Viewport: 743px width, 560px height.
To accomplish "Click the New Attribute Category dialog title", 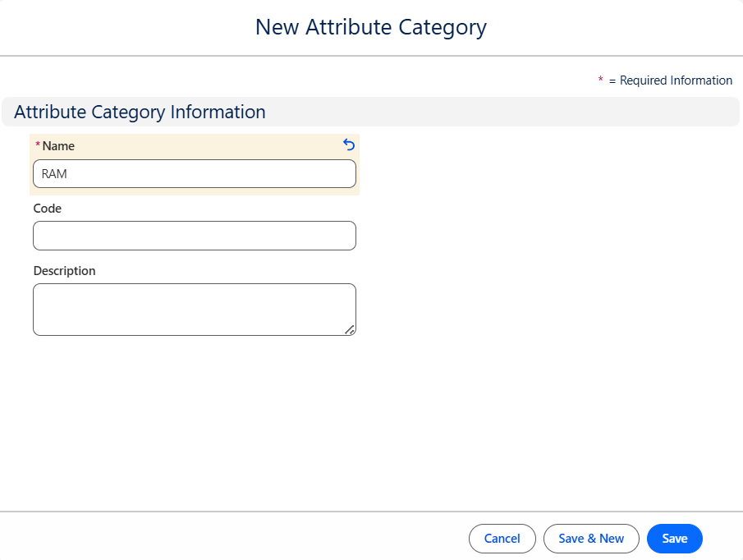I will click(371, 27).
